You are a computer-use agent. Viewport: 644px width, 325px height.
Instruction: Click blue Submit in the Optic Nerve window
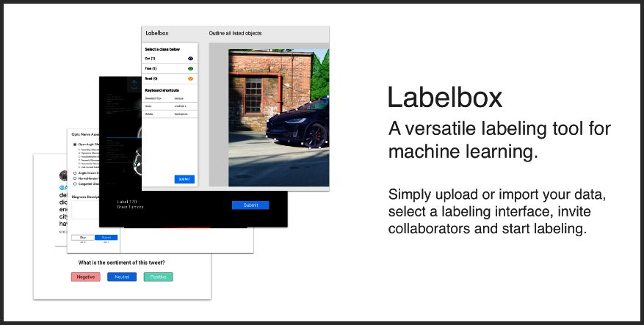click(106, 238)
